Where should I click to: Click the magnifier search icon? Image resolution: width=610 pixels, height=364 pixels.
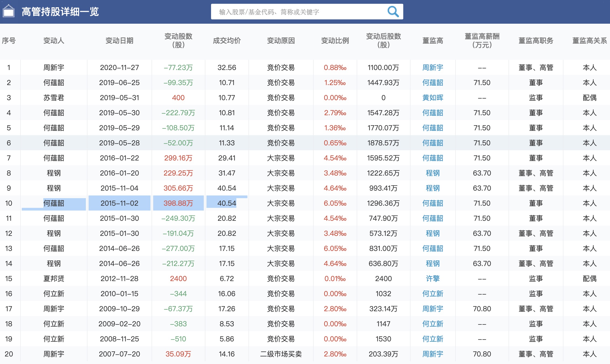pyautogui.click(x=393, y=12)
